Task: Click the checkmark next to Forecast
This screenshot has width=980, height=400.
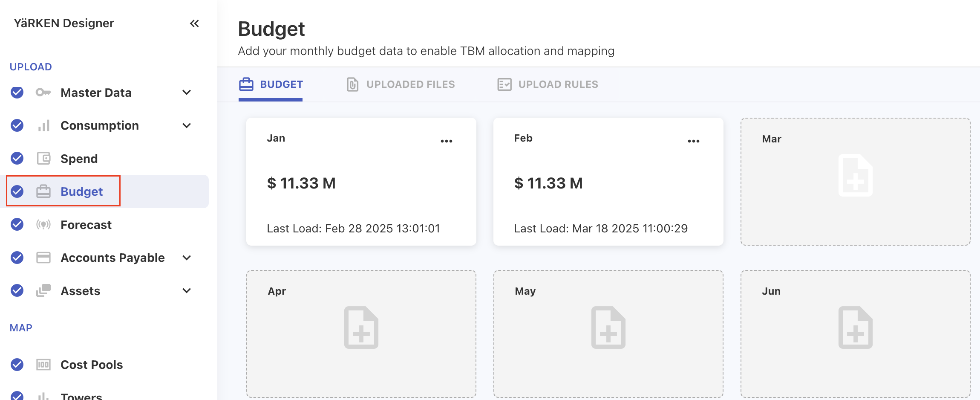Action: coord(17,224)
